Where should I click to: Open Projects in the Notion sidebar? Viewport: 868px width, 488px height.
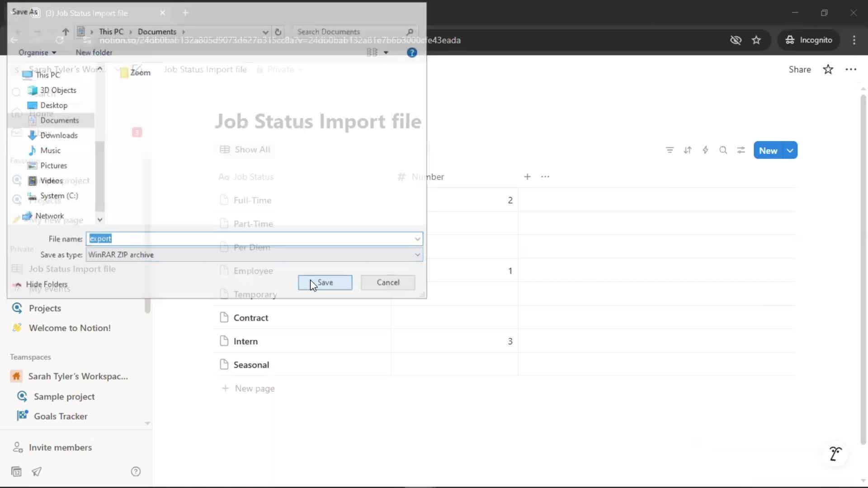coord(45,308)
